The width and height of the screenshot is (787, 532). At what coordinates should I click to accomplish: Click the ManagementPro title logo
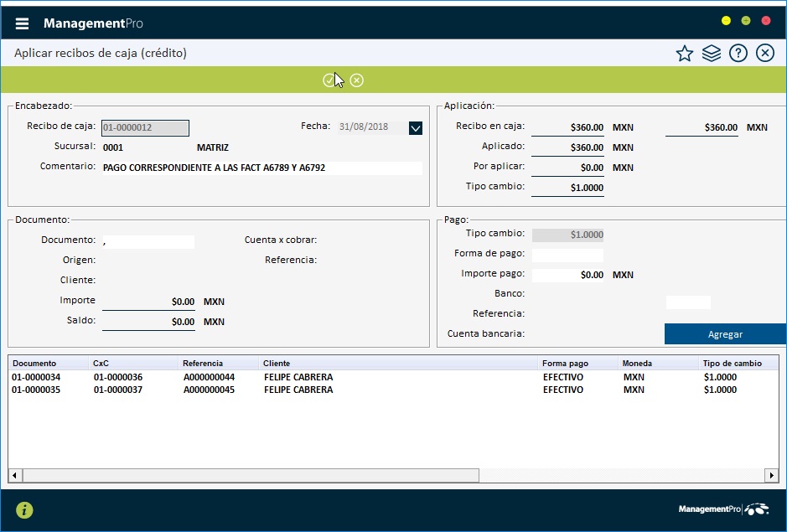[x=93, y=23]
